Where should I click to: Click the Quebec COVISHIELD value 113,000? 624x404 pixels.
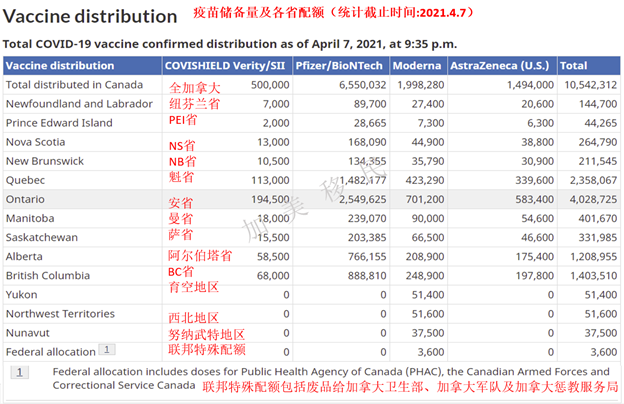tap(270, 180)
